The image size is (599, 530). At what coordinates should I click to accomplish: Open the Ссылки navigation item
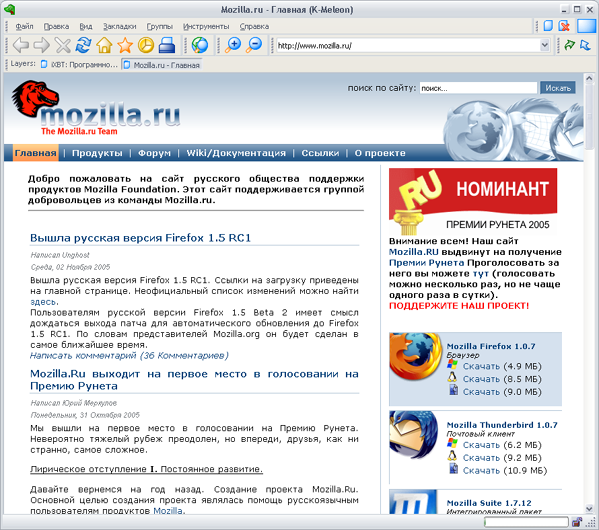320,153
